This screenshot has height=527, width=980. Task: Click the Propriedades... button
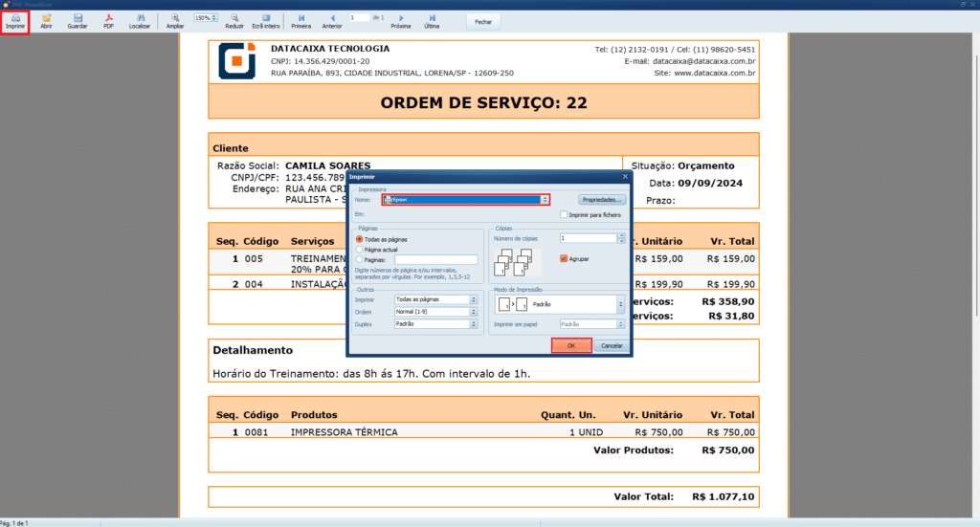602,200
